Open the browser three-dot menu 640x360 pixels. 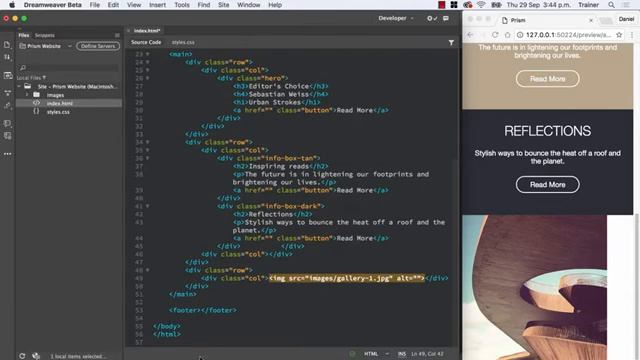632,35
